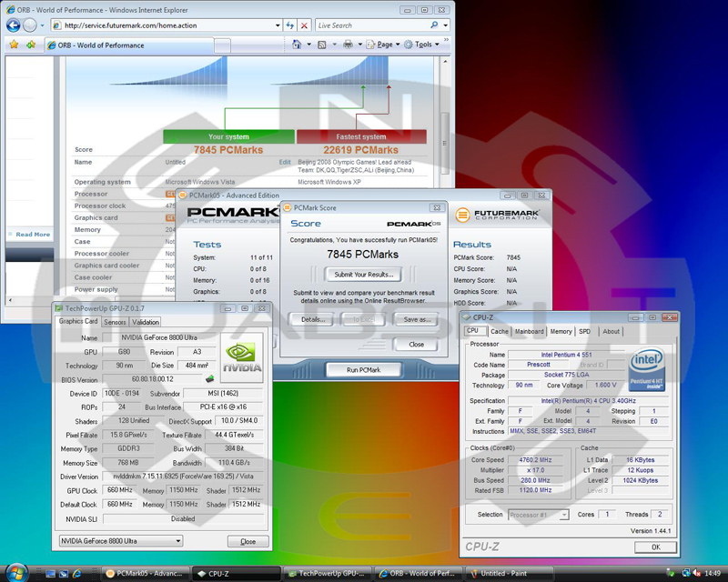Switch to GPU-Z Validation tab

[x=146, y=322]
